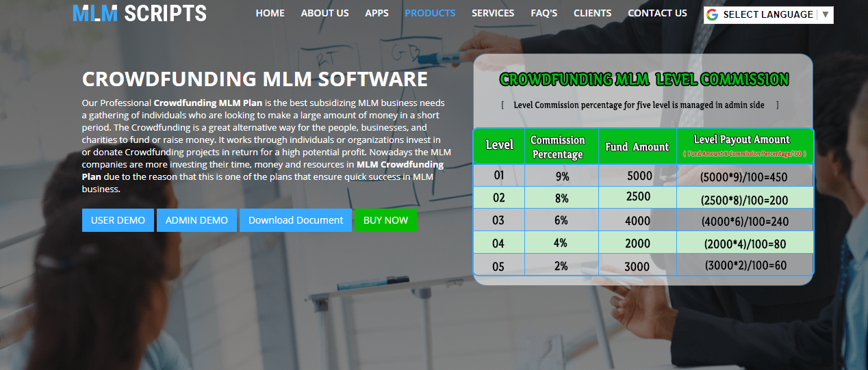
Task: Select the 9% commission percentage cell
Action: point(561,176)
